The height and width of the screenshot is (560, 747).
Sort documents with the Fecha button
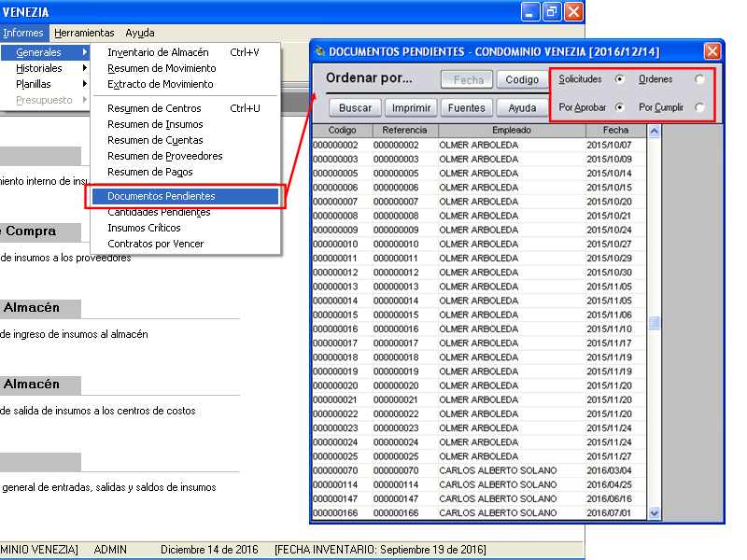pos(469,79)
